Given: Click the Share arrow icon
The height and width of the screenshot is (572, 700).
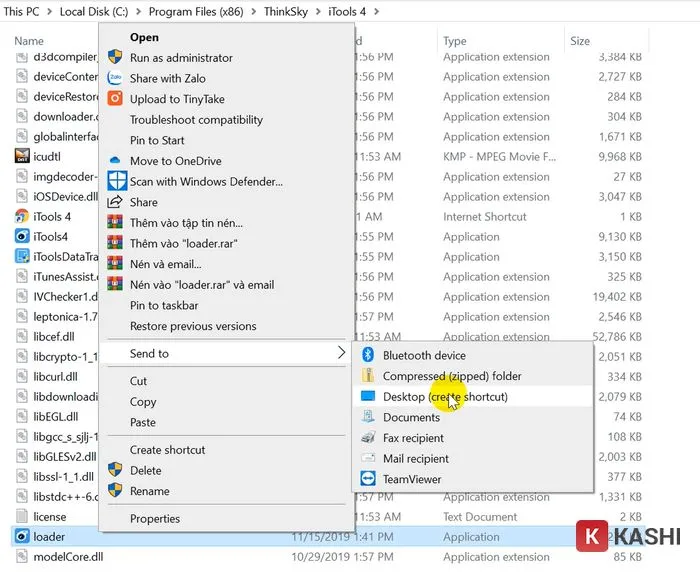Looking at the screenshot, I should [x=115, y=202].
